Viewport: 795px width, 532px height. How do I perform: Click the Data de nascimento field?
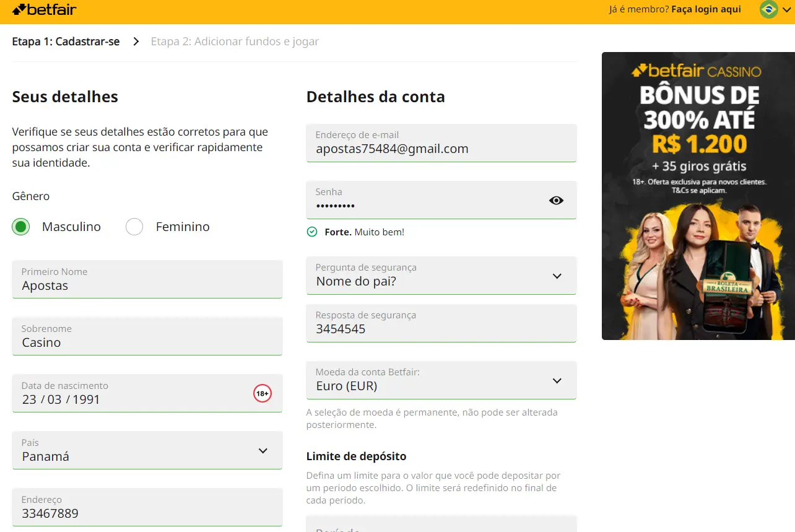tap(147, 393)
